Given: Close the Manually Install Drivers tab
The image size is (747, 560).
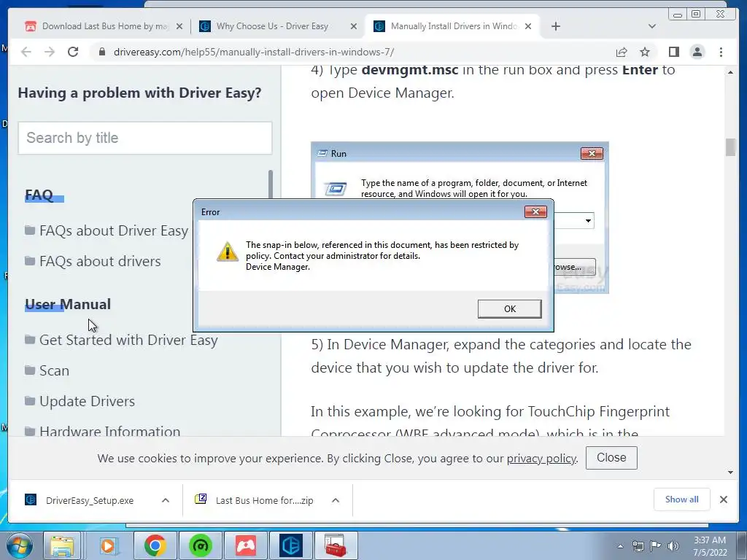Looking at the screenshot, I should 528,26.
